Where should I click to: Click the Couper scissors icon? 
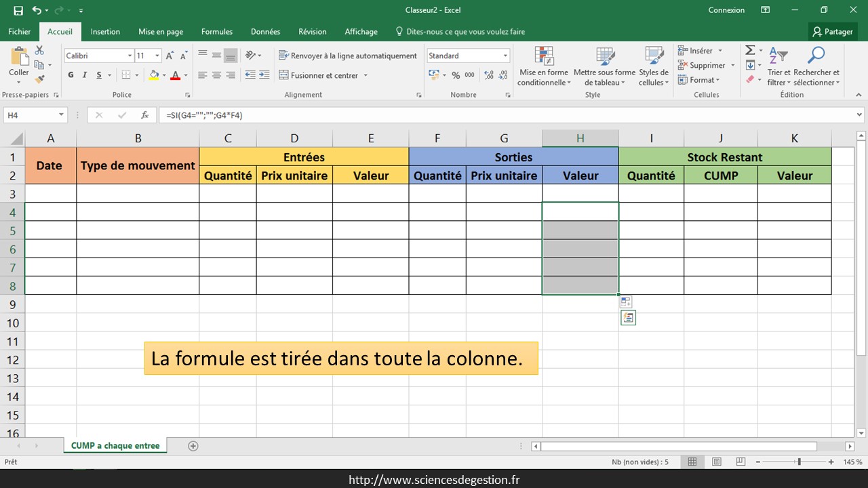(x=39, y=51)
